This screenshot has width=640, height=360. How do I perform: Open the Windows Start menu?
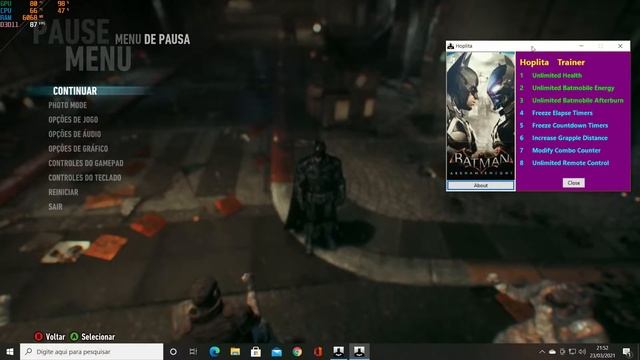10,351
